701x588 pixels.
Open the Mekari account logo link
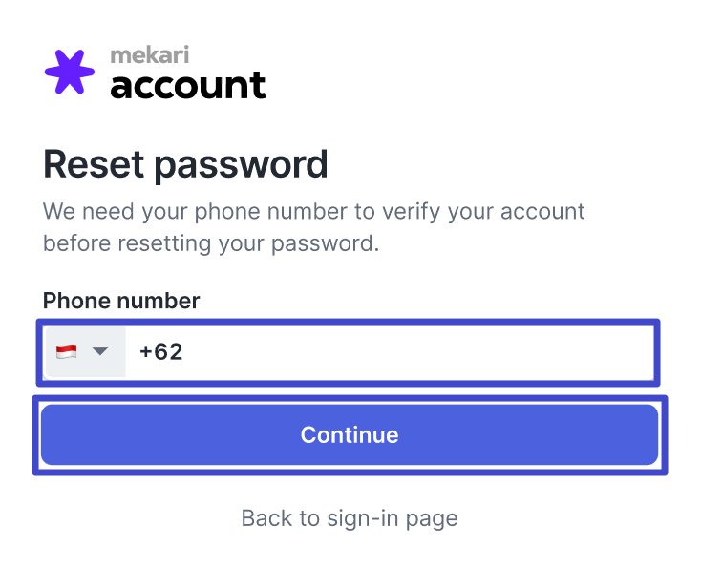[155, 72]
